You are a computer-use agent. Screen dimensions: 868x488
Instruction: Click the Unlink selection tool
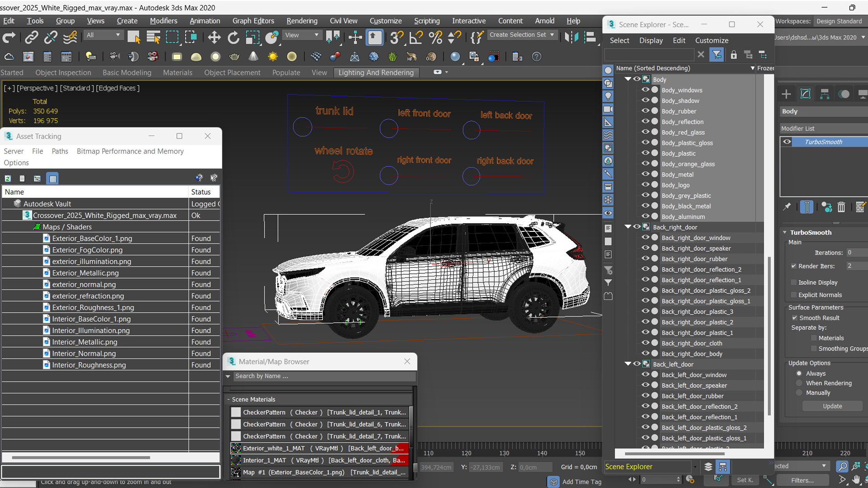(x=51, y=37)
